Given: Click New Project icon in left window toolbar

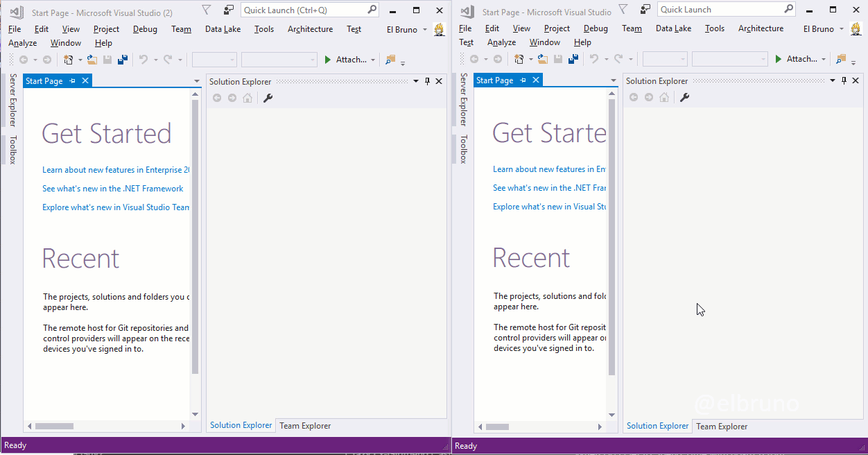Looking at the screenshot, I should [x=69, y=60].
